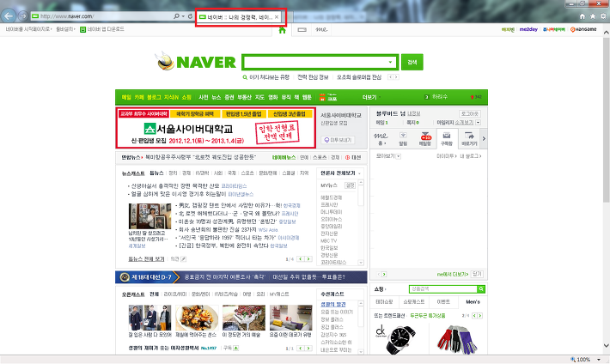The width and height of the screenshot is (610, 364).
Task: Click the green home icon below the tab
Action: [282, 30]
